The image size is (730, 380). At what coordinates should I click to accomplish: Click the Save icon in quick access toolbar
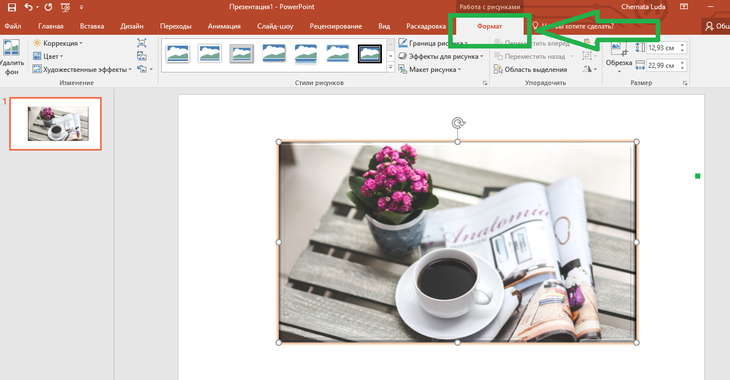pos(12,7)
